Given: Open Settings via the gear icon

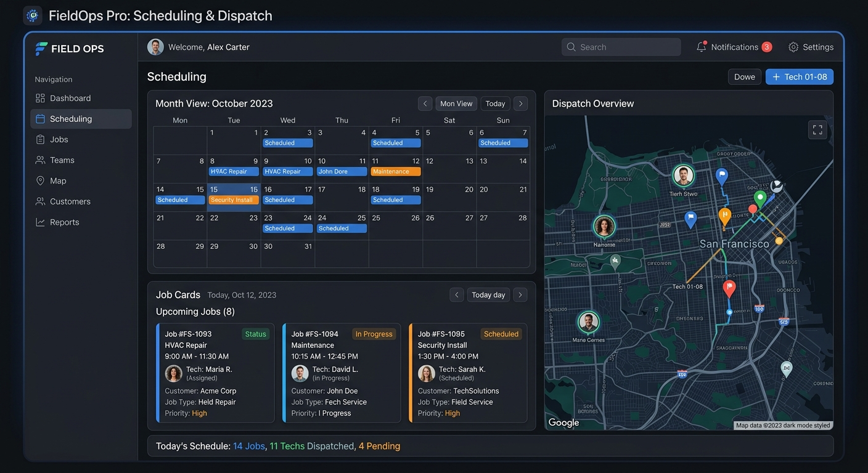Looking at the screenshot, I should pyautogui.click(x=793, y=46).
